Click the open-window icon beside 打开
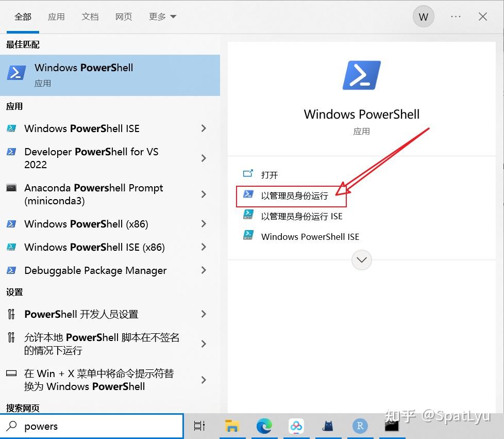Viewport: 504px width, 439px height. click(x=248, y=173)
